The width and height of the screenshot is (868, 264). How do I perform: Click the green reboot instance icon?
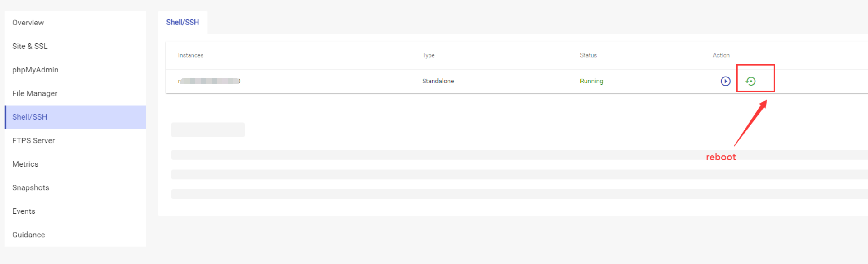click(750, 81)
